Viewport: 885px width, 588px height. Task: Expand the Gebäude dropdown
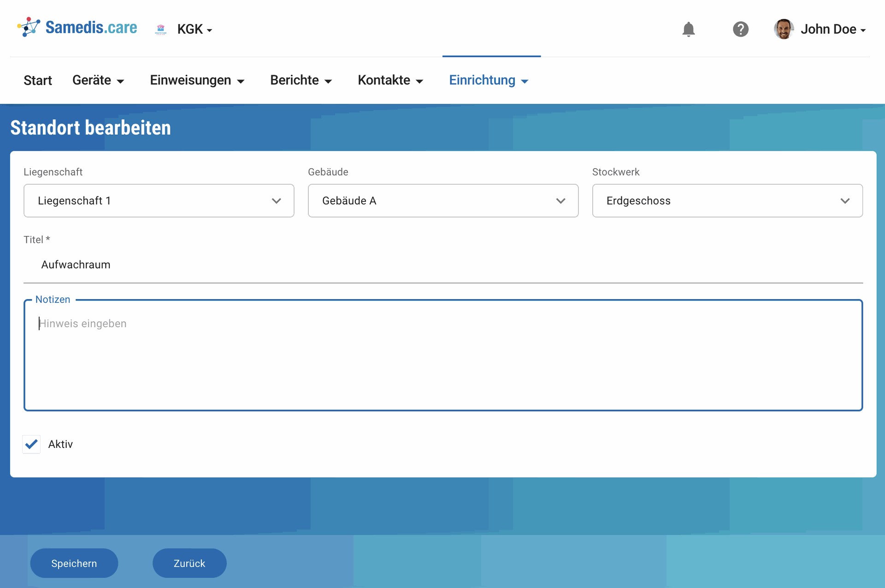(x=443, y=201)
